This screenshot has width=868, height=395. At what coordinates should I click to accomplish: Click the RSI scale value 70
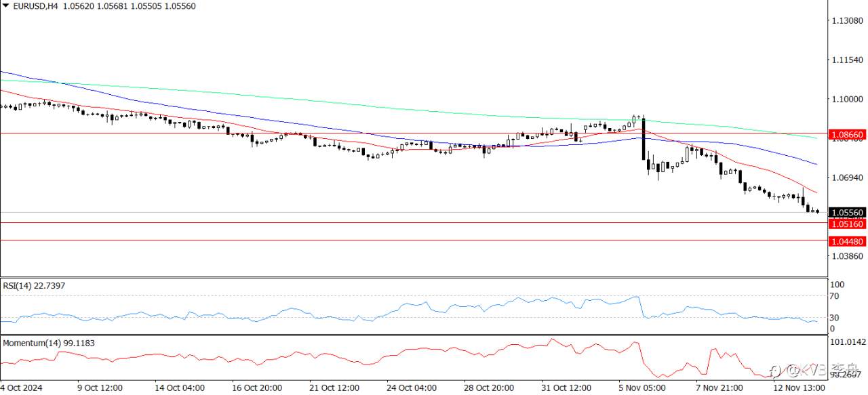tap(835, 296)
